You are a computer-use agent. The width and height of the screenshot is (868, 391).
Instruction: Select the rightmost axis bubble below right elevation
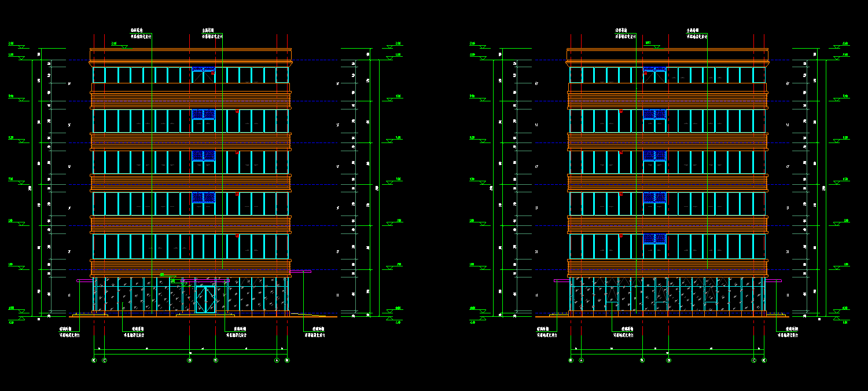(x=764, y=360)
